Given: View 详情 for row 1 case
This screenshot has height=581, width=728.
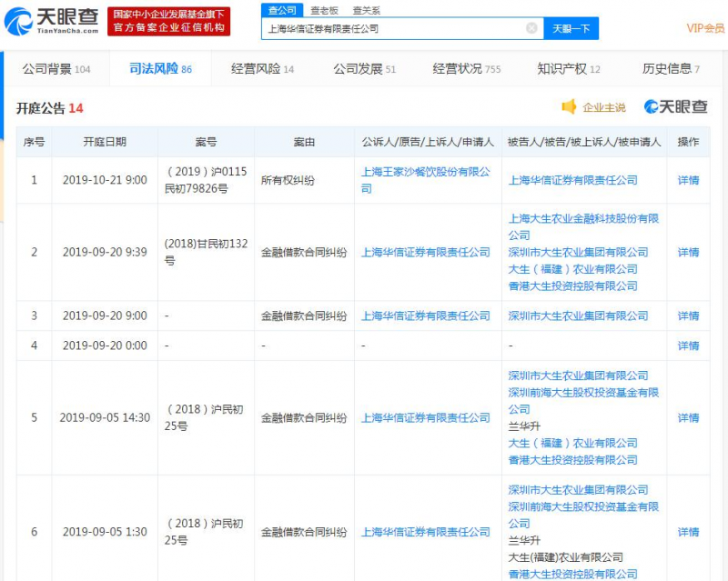Looking at the screenshot, I should tap(688, 180).
